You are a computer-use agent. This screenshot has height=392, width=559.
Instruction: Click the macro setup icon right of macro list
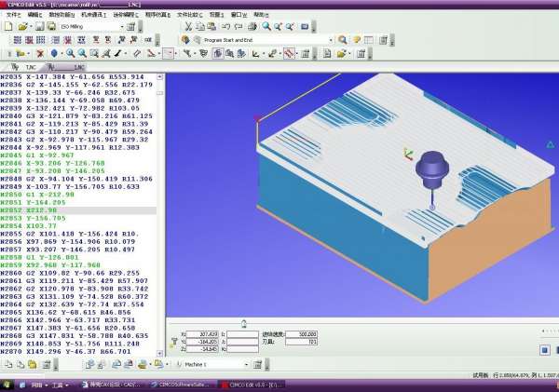pos(383,40)
